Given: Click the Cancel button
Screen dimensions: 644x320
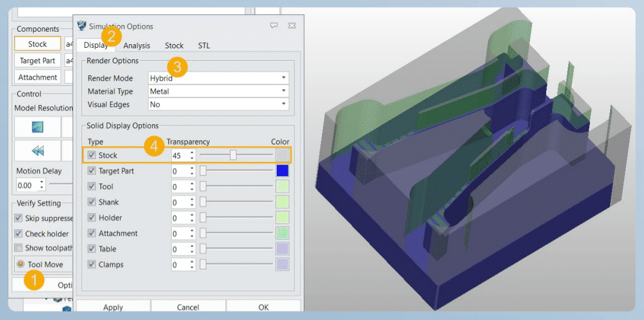Looking at the screenshot, I should (x=188, y=306).
